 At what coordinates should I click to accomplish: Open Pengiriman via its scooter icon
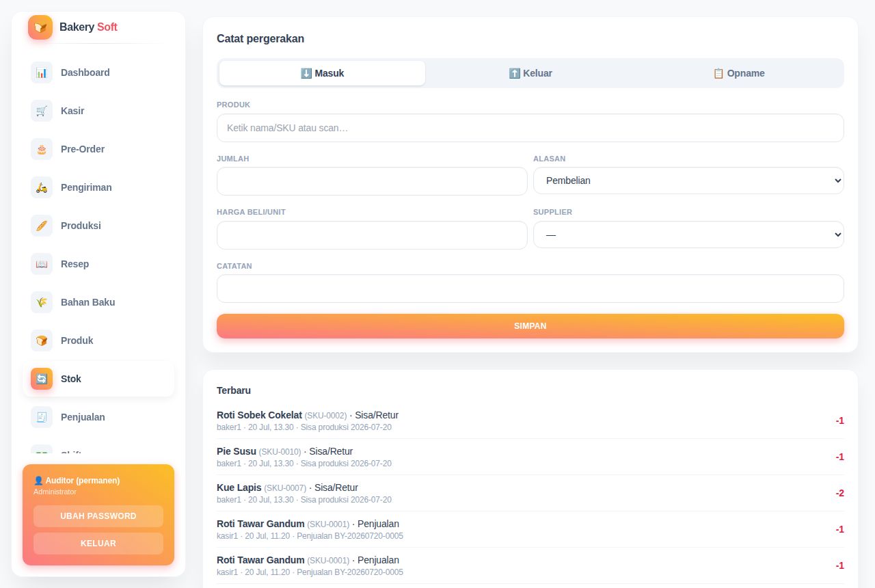coord(42,187)
